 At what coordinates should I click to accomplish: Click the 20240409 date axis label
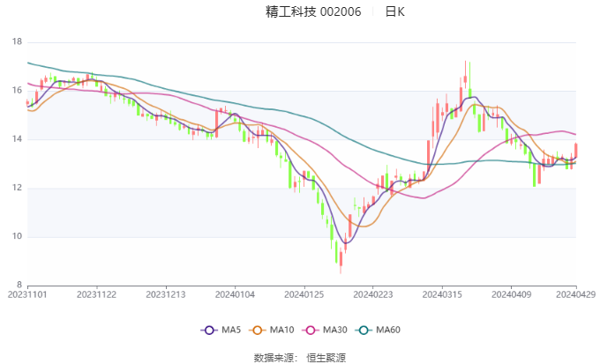pyautogui.click(x=511, y=294)
